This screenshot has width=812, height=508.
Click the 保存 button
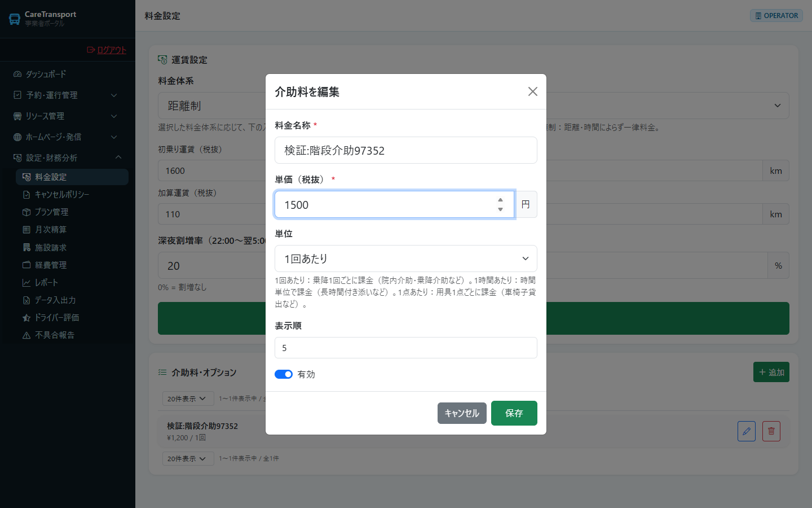pos(514,413)
